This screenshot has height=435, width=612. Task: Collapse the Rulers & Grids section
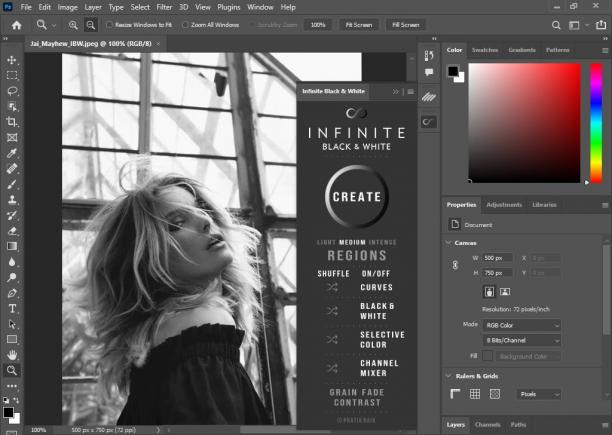pos(448,376)
